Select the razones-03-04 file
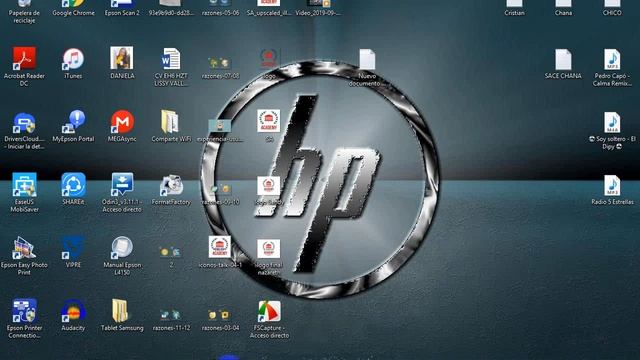The width and height of the screenshot is (640, 360). [220, 315]
